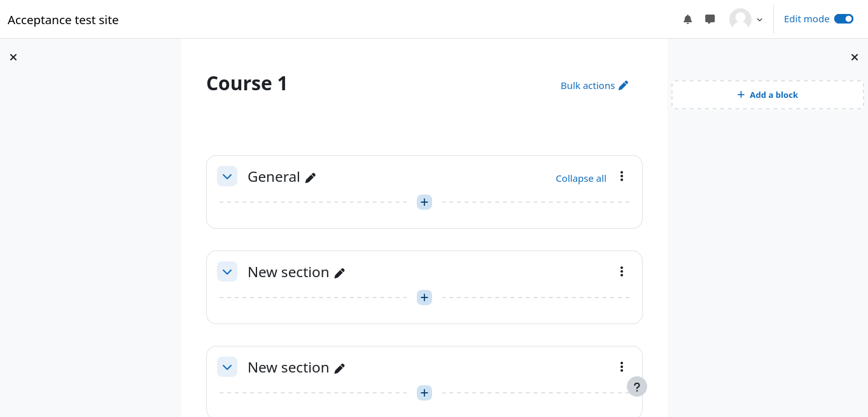This screenshot has height=417, width=868.
Task: Open the notifications bell
Action: point(688,19)
